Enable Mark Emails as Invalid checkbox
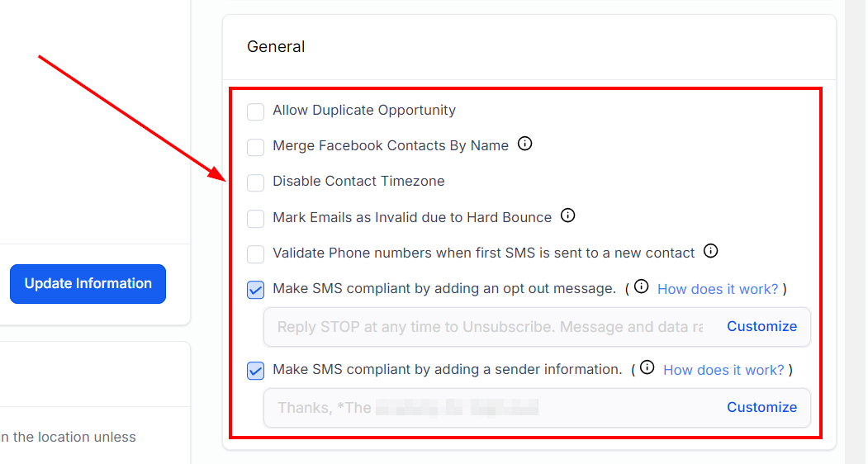Viewport: 868px width, 464px height. point(255,218)
